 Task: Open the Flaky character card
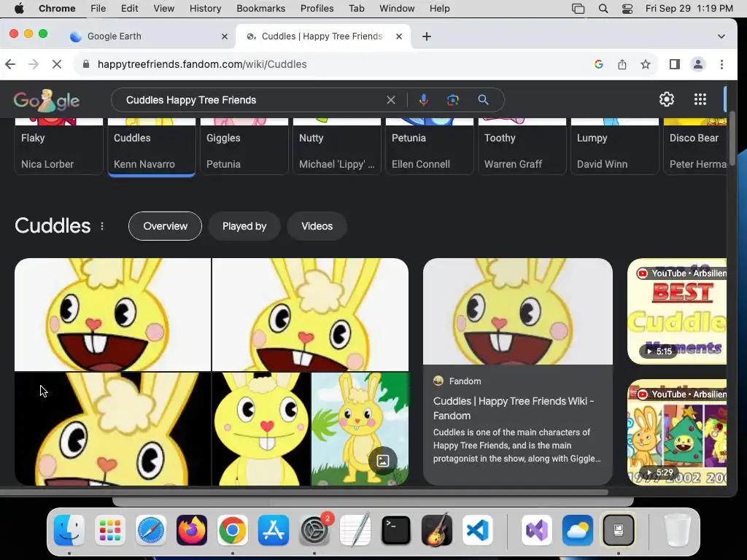point(58,147)
